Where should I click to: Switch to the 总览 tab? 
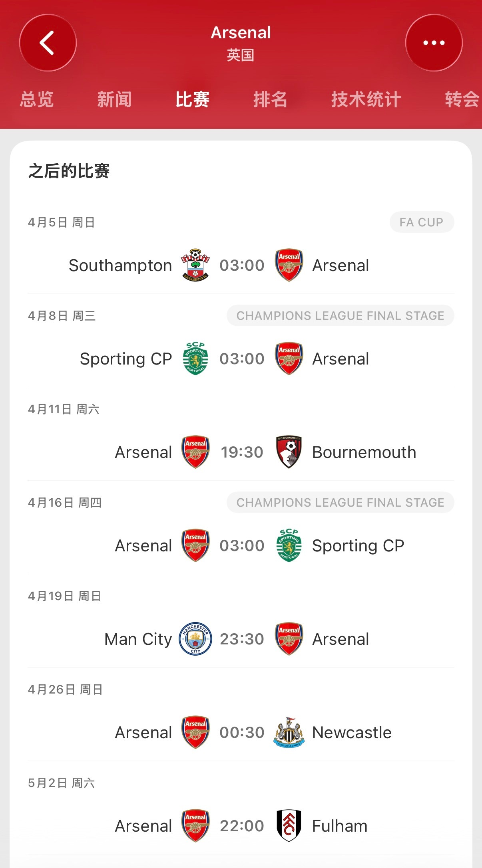click(37, 99)
